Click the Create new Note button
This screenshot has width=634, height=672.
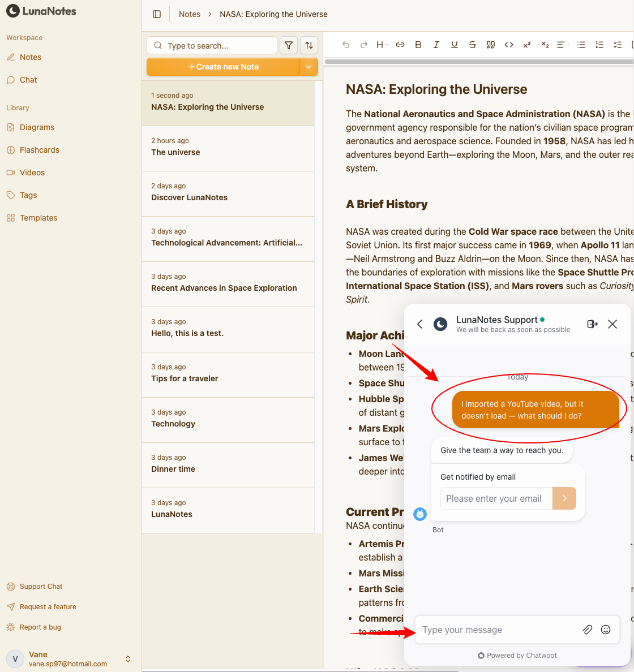(x=223, y=67)
